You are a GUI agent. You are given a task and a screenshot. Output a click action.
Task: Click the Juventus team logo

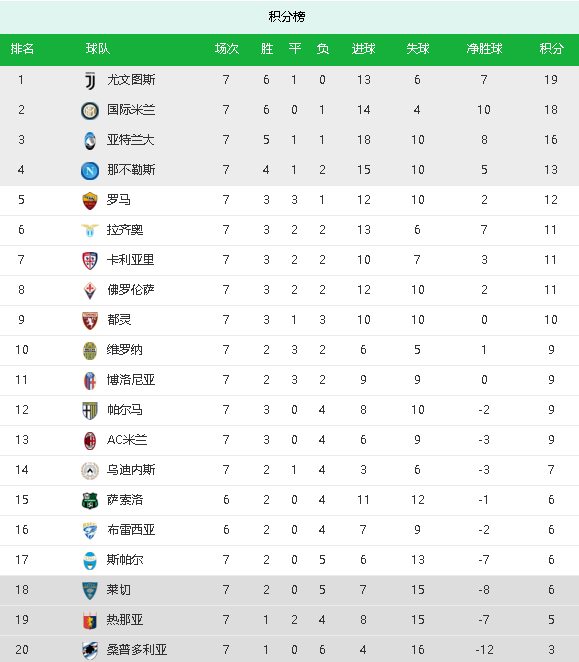90,81
